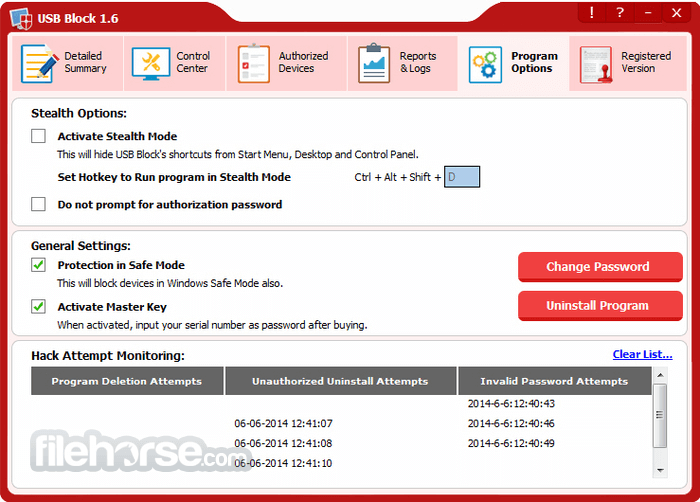This screenshot has height=502, width=700.
Task: Select password attempt entry 2014-6-6:12:40:49
Action: click(x=511, y=443)
